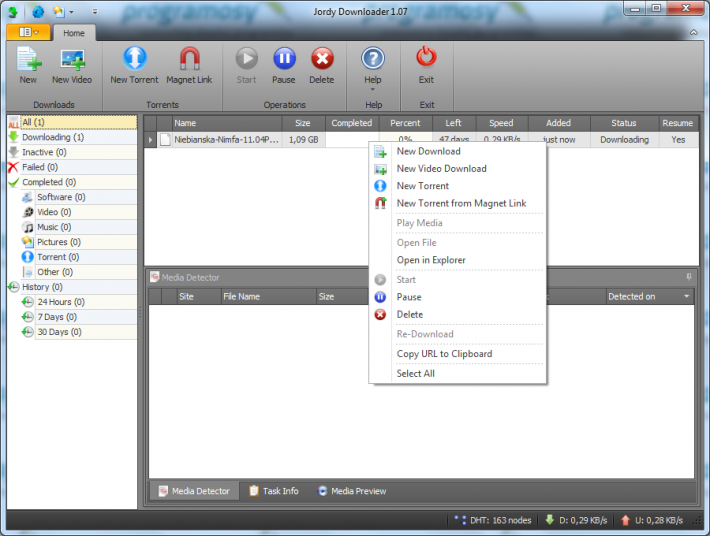Pause download using ribbon Pause icon
Image resolution: width=710 pixels, height=536 pixels.
284,58
